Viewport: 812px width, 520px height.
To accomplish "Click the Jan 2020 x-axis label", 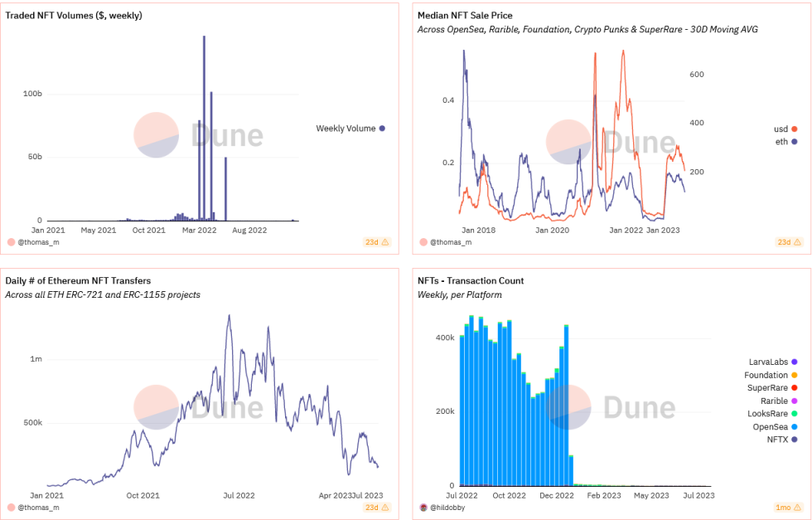I will point(552,231).
